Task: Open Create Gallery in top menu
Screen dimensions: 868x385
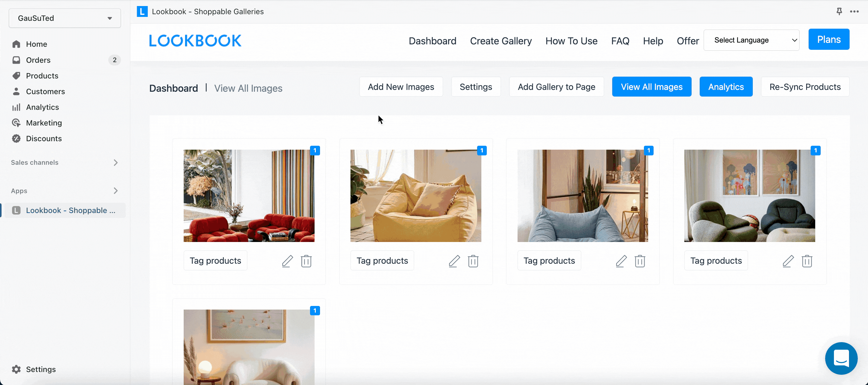Action: 501,41
